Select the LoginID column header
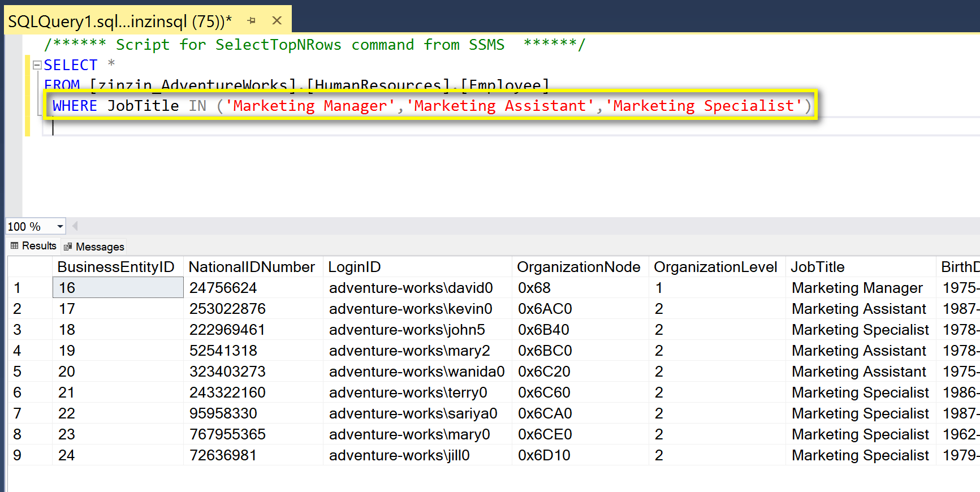This screenshot has height=492, width=980. [x=417, y=267]
